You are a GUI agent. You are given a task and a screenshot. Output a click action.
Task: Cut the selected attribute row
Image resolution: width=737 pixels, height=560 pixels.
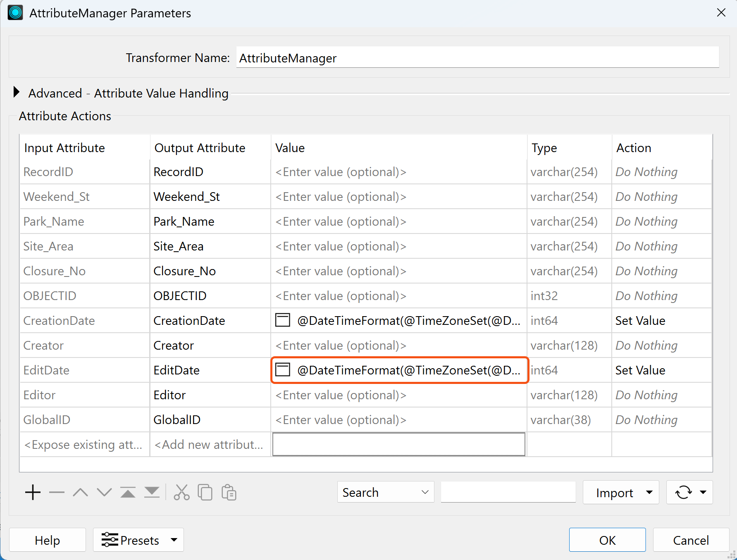point(181,492)
